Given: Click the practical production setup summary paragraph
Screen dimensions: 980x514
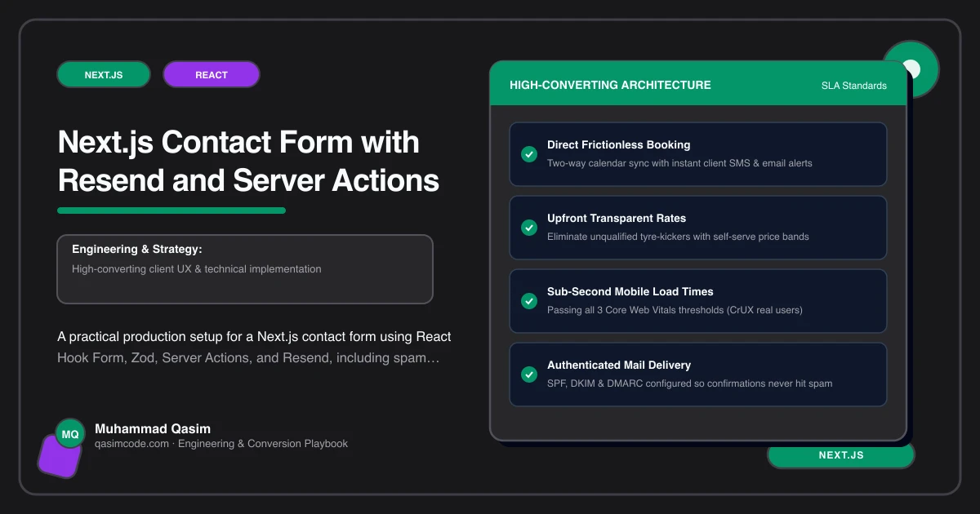Looking at the screenshot, I should click(254, 348).
